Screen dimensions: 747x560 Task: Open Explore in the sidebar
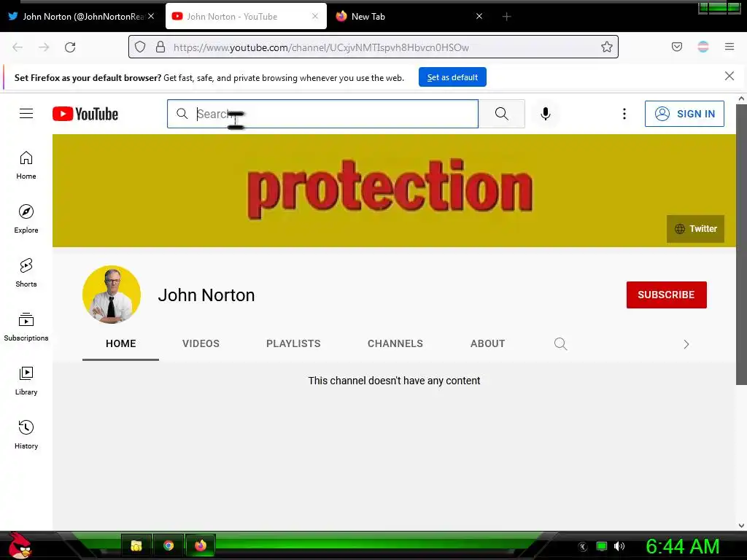pos(26,219)
